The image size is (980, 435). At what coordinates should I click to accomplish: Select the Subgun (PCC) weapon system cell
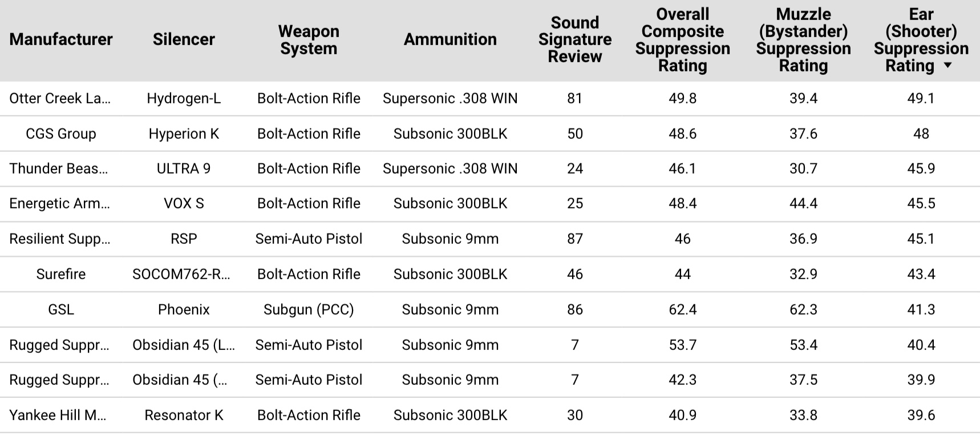pos(309,309)
